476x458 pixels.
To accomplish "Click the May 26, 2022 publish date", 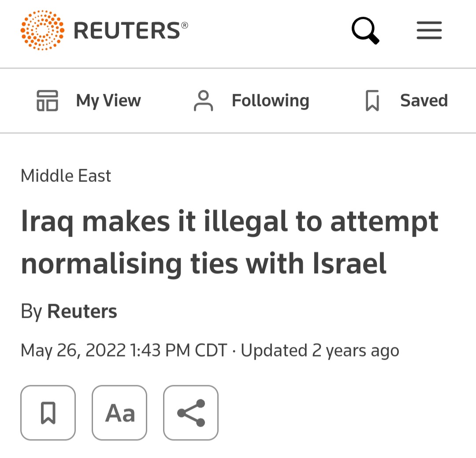I will tap(73, 350).
